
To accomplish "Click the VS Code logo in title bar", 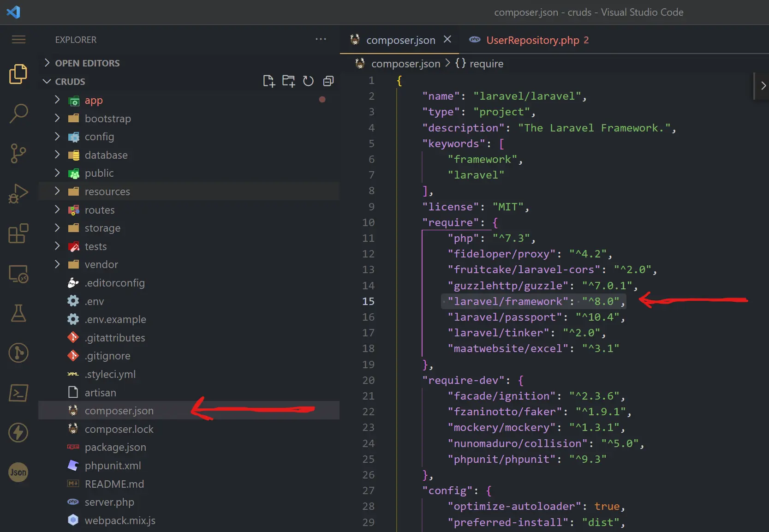I will (13, 12).
